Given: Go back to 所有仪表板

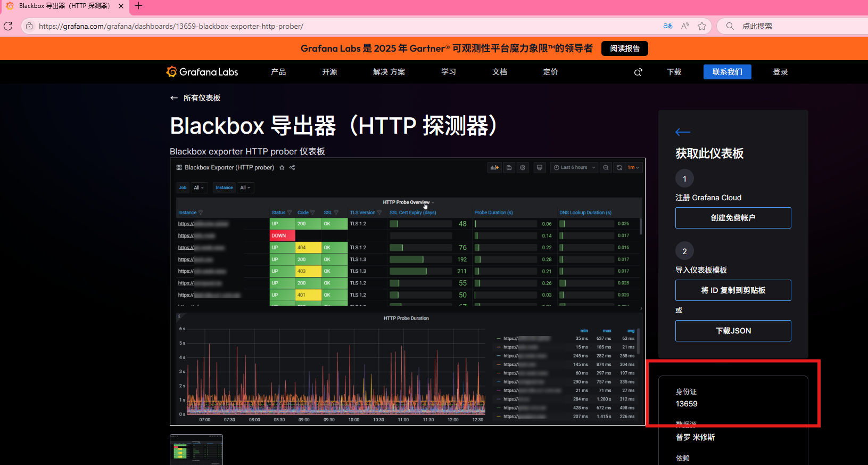Looking at the screenshot, I should (x=195, y=98).
